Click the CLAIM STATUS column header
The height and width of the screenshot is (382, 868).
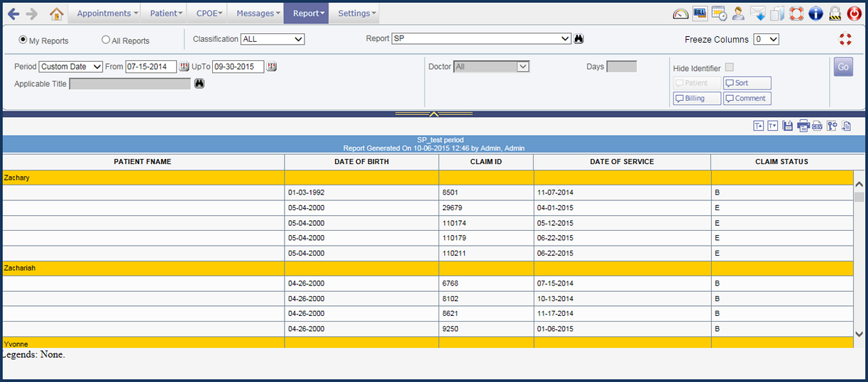click(x=782, y=162)
